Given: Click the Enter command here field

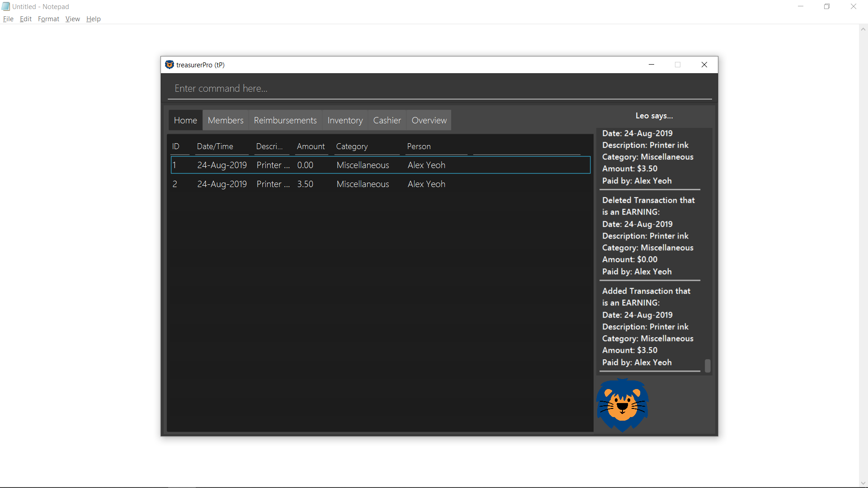Looking at the screenshot, I should click(439, 89).
